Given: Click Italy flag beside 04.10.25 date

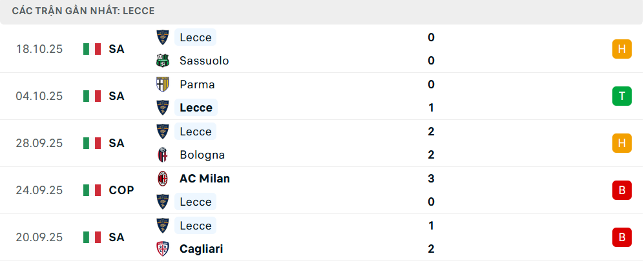Looking at the screenshot, I should point(92,96).
